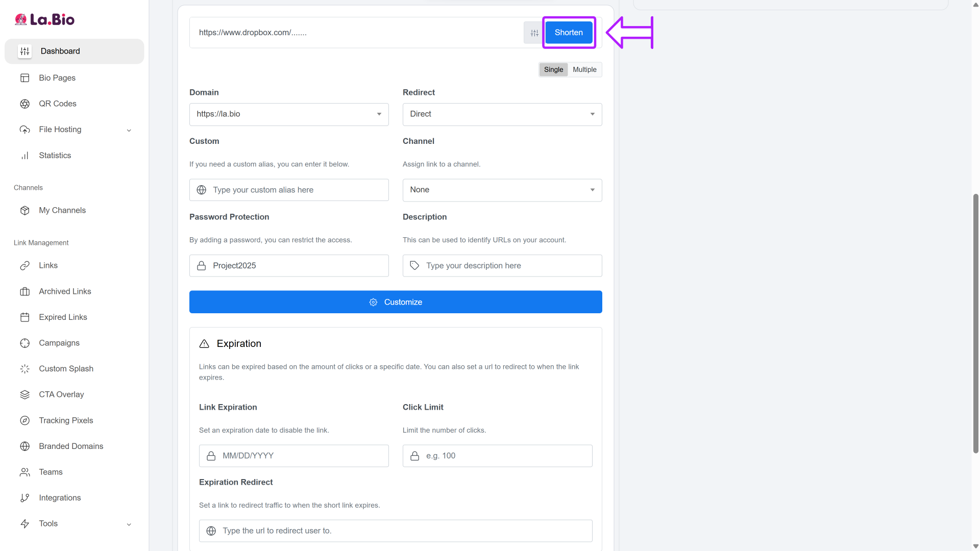
Task: Click the advanced options sliders icon beside Shorten
Action: (x=534, y=33)
